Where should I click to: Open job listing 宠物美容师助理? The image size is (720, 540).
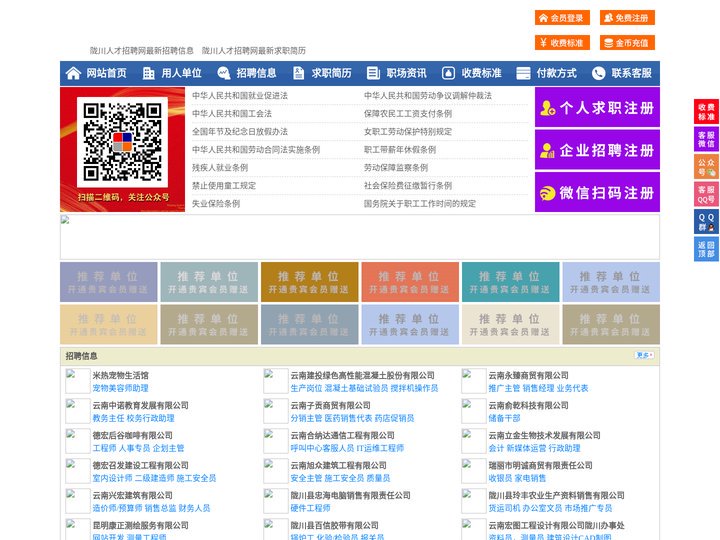click(x=120, y=388)
